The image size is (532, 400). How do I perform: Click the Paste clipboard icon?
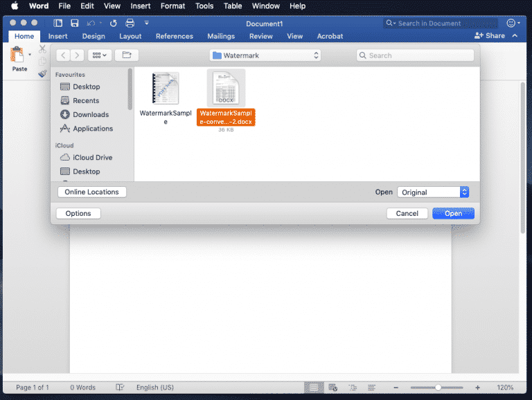coord(17,55)
